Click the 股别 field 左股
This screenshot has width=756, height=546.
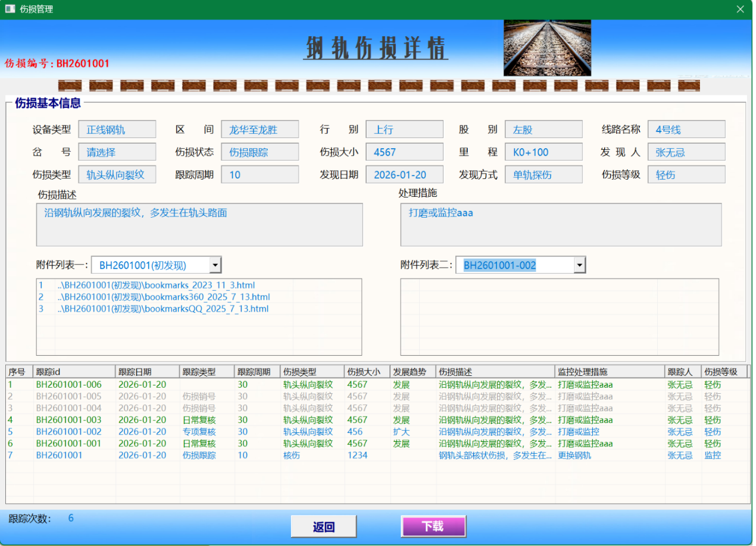click(543, 130)
